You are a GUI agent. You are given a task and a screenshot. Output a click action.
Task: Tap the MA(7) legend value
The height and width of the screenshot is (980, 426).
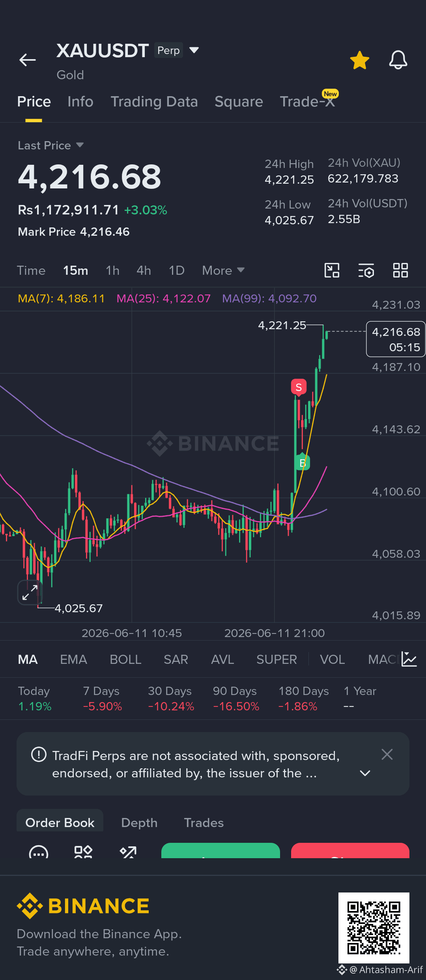pos(61,298)
